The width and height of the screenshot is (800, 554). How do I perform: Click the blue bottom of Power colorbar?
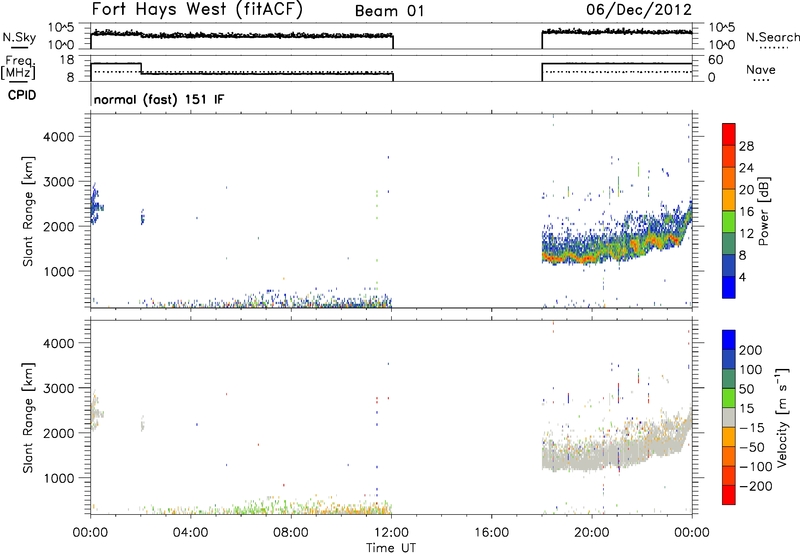[729, 287]
